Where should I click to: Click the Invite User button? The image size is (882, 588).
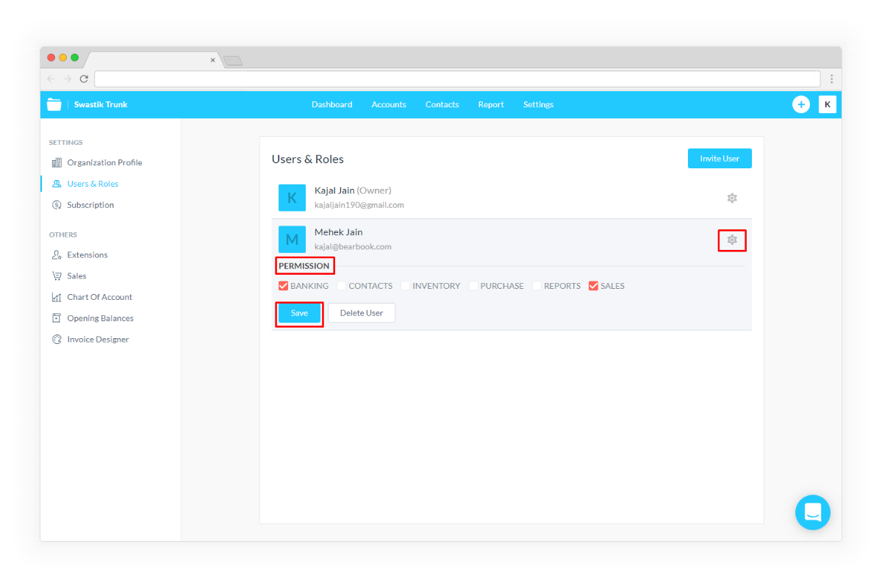(x=720, y=159)
